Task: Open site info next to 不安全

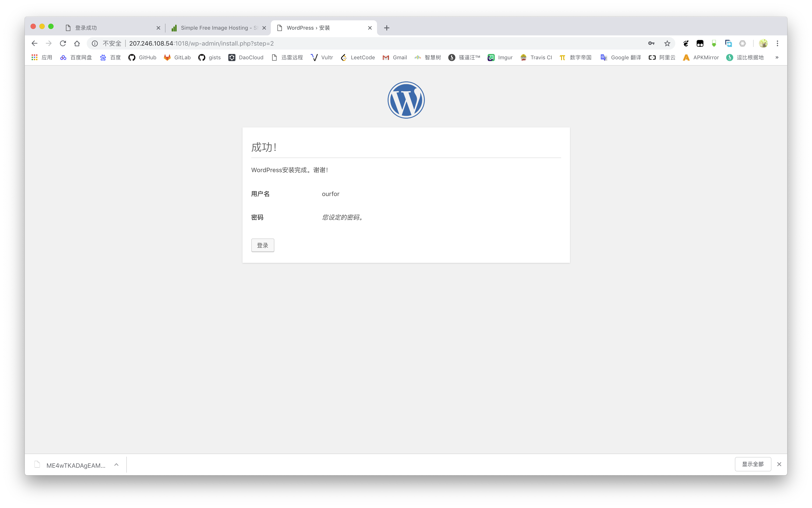Action: click(x=95, y=43)
